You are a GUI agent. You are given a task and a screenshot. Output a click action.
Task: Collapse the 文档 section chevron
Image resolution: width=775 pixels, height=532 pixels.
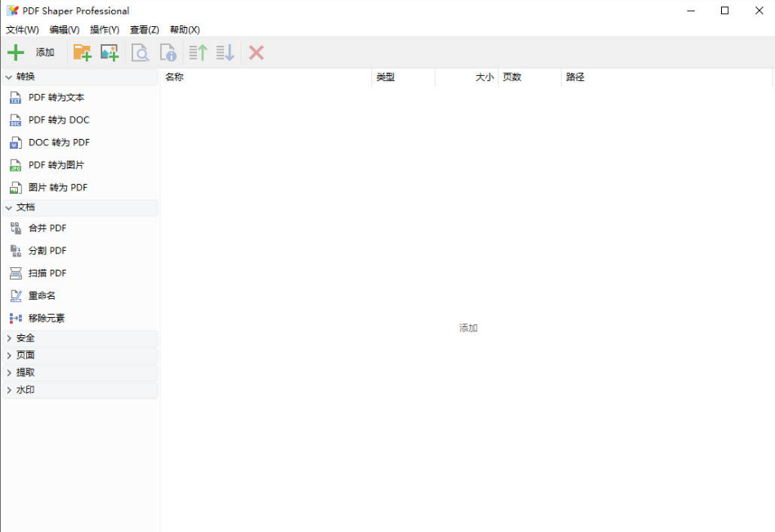(8, 208)
